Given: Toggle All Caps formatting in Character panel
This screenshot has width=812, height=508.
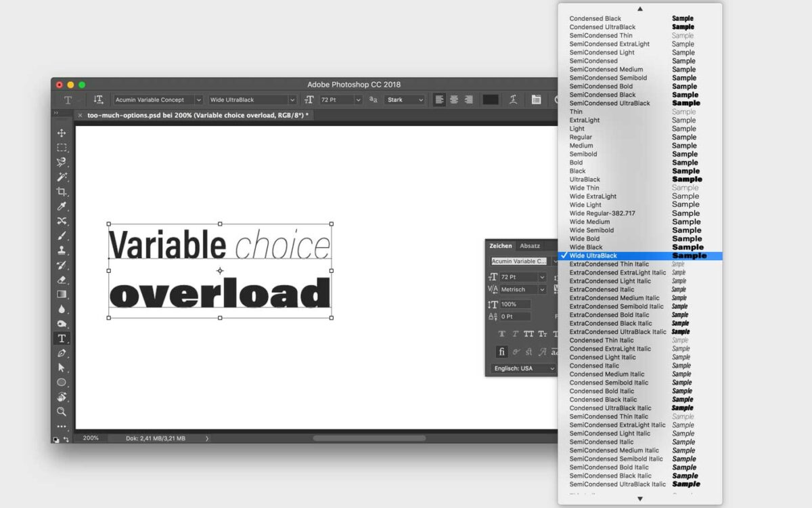Looking at the screenshot, I should pyautogui.click(x=529, y=333).
